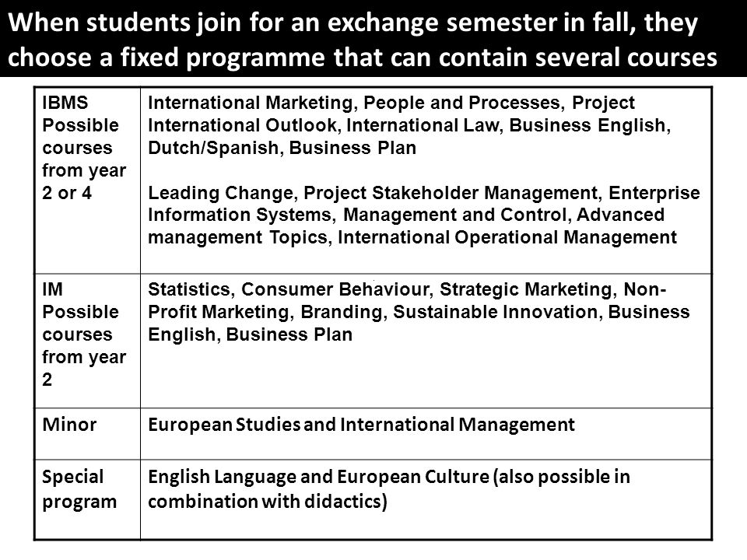
Task: Click the International Law course name
Action: tap(423, 125)
